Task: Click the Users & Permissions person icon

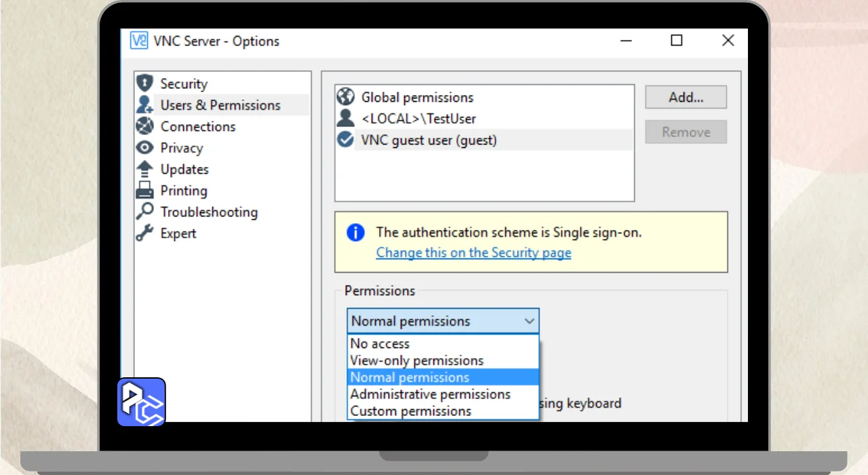Action: tap(144, 104)
